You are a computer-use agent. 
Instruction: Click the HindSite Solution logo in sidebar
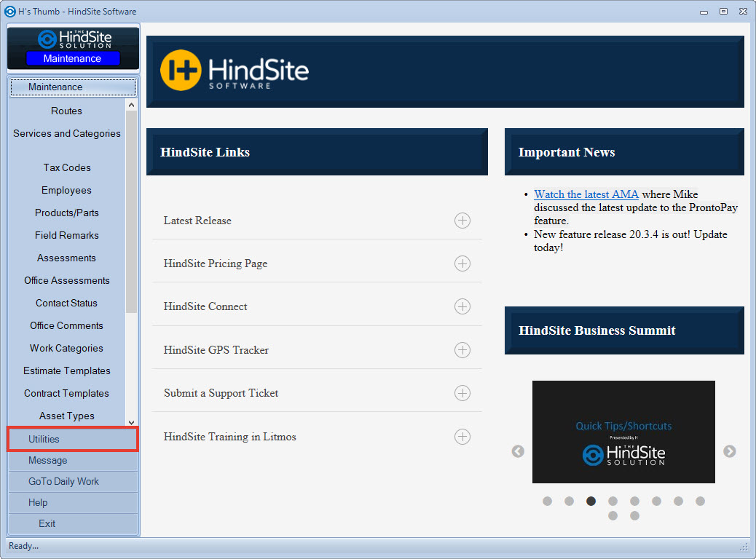click(x=73, y=39)
